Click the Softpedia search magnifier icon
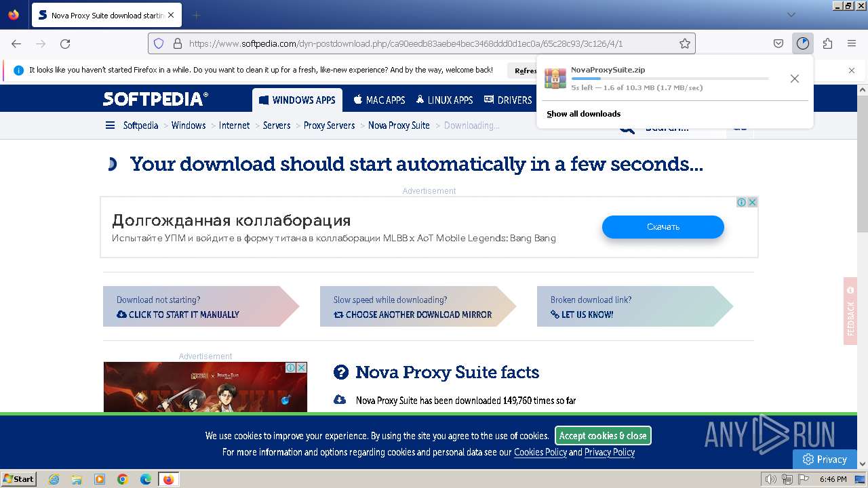 [627, 129]
